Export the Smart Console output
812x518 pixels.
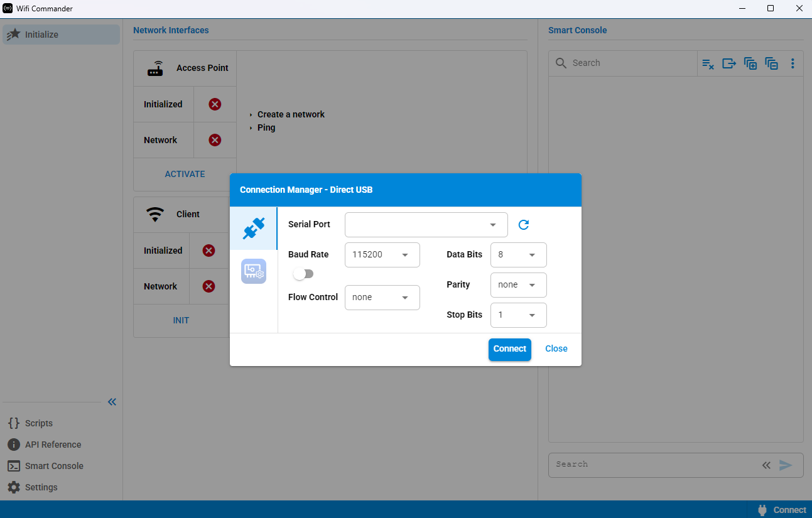coord(729,63)
